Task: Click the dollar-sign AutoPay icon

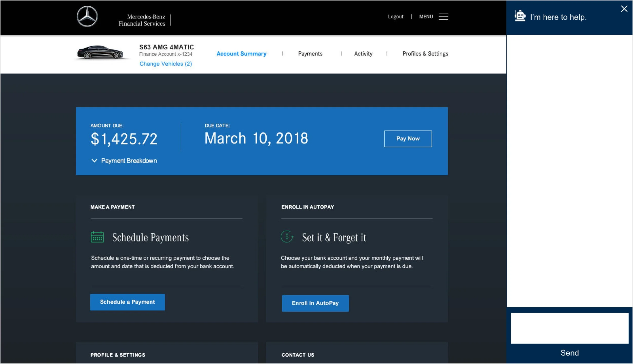Action: 287,237
